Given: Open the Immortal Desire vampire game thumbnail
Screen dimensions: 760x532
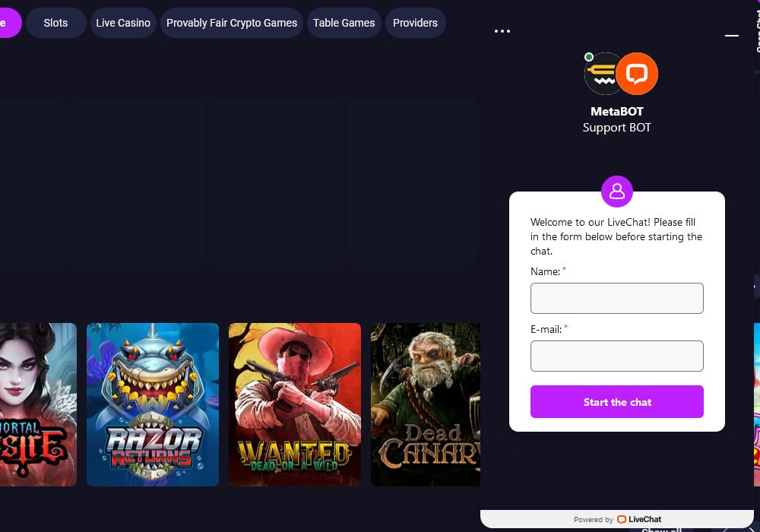Looking at the screenshot, I should (38, 404).
